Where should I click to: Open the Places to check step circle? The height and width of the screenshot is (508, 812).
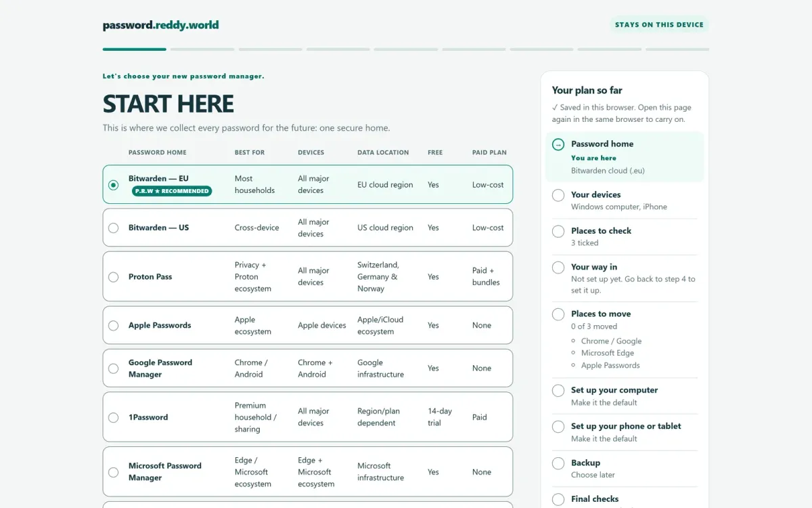pyautogui.click(x=558, y=231)
